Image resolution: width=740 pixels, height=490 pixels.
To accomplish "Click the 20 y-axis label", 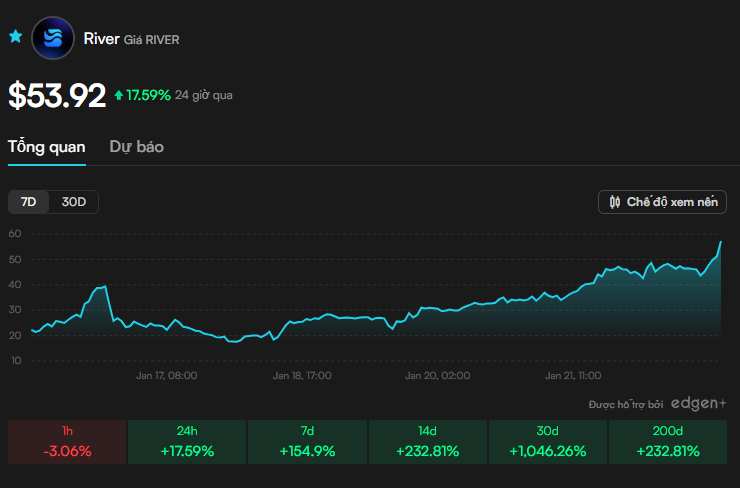I will [15, 336].
